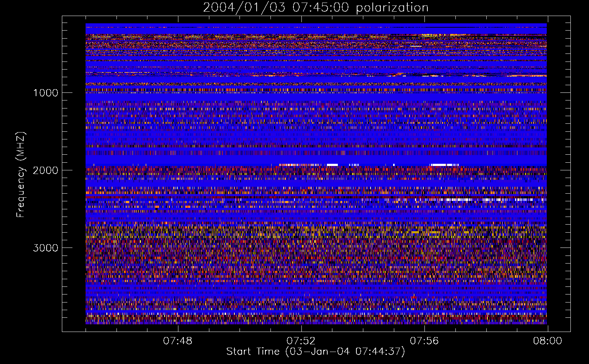This screenshot has height=364, width=589.
Task: Click the 07:52 time tick label
Action: point(301,341)
